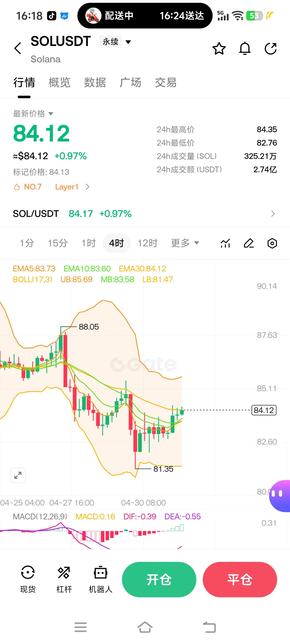This screenshot has height=644, width=290.
Task: Select the 15分 timeframe
Action: click(x=58, y=243)
